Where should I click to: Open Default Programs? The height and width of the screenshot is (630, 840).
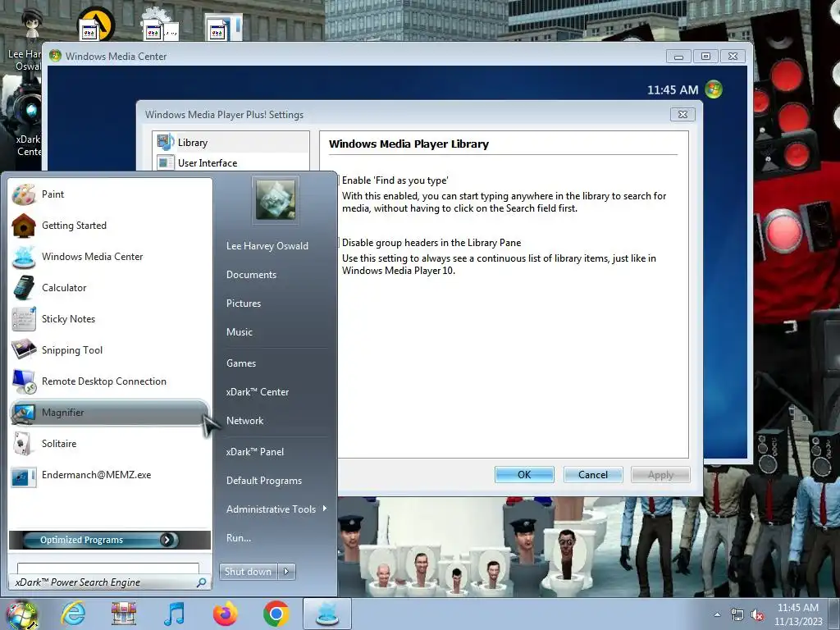tap(264, 481)
